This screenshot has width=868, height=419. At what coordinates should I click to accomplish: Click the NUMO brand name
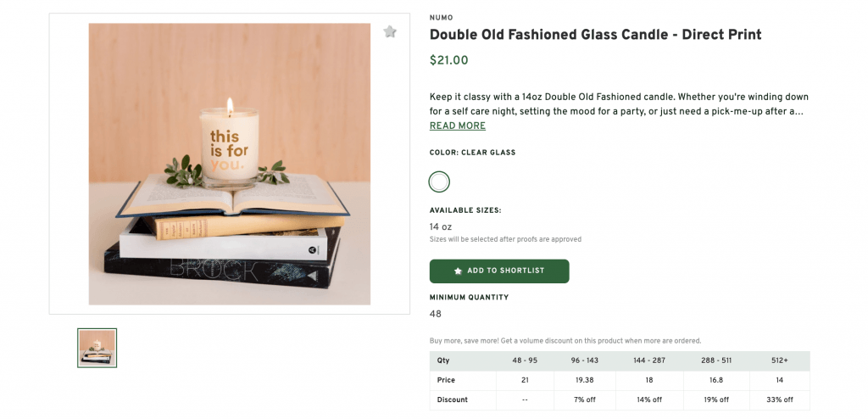(441, 17)
